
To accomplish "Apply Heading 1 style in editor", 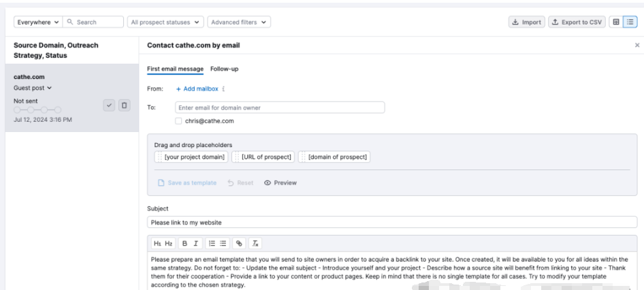I will pyautogui.click(x=157, y=243).
